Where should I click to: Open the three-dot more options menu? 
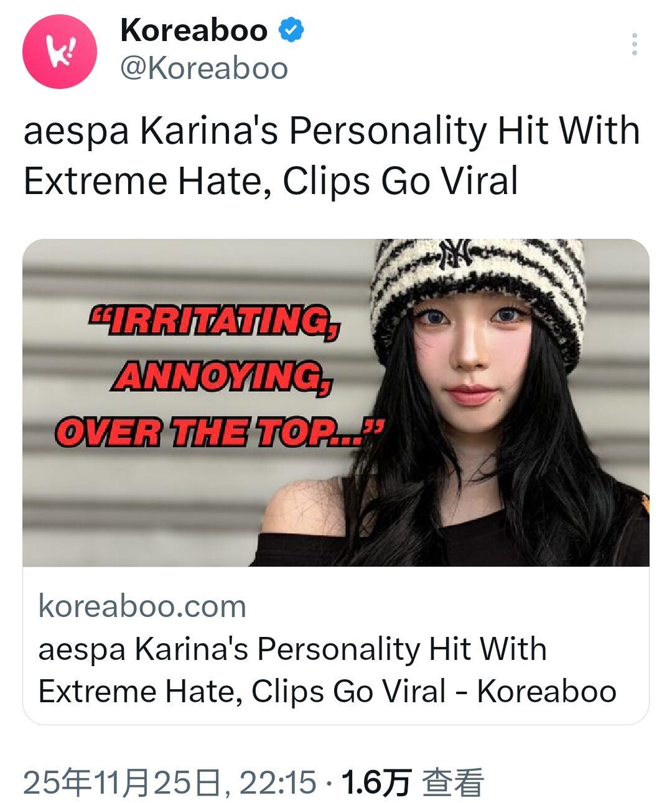[x=634, y=44]
